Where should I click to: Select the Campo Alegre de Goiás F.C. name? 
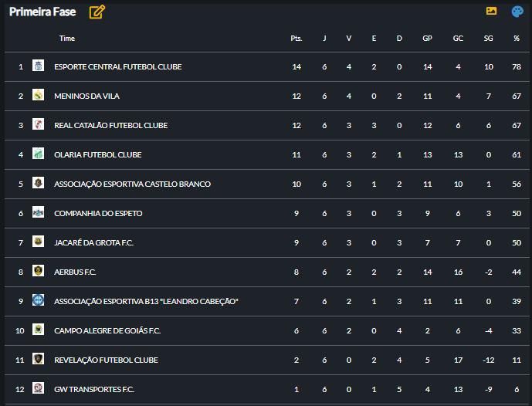pos(107,330)
